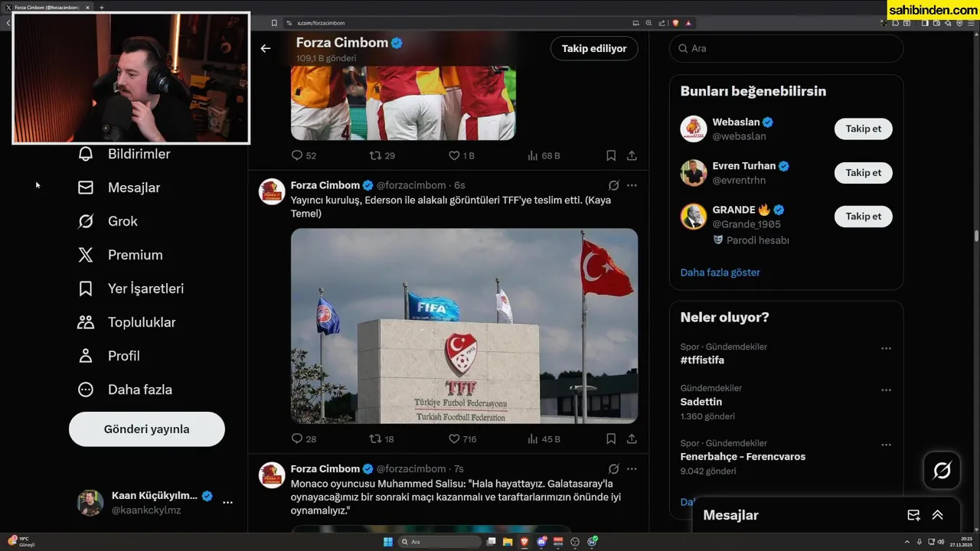Share the top post with 52 replies
The width and height of the screenshot is (980, 551).
(x=632, y=155)
